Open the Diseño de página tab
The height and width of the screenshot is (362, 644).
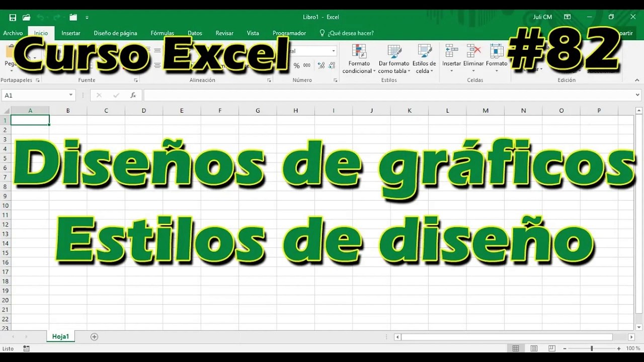[115, 33]
